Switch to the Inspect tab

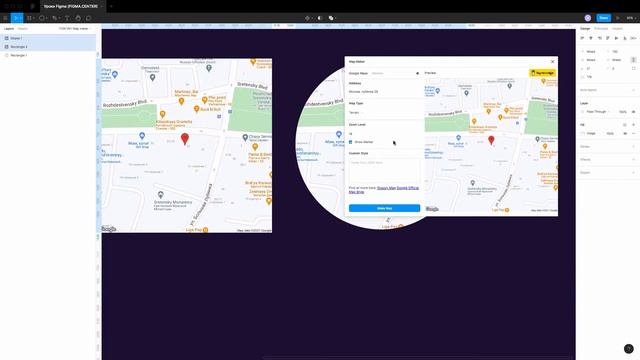618,29
